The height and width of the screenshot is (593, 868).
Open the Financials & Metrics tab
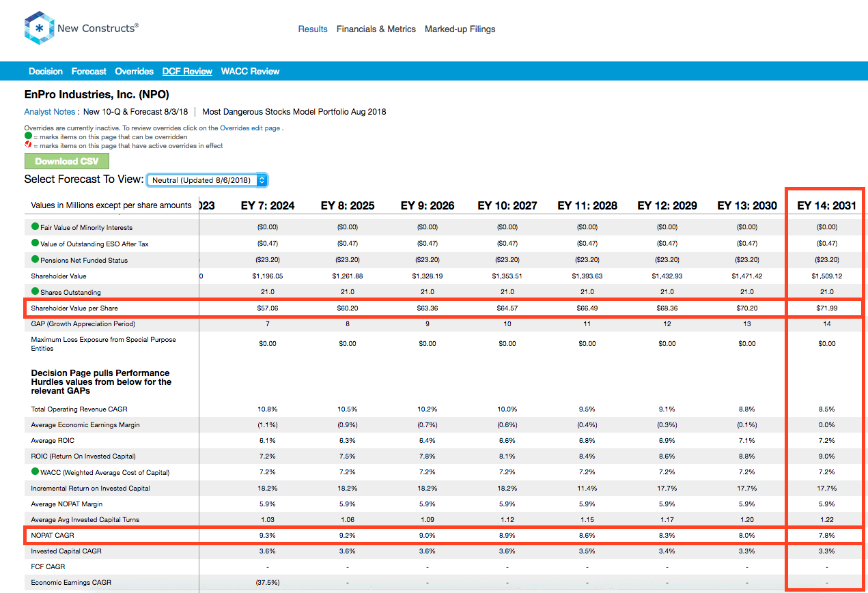[376, 29]
